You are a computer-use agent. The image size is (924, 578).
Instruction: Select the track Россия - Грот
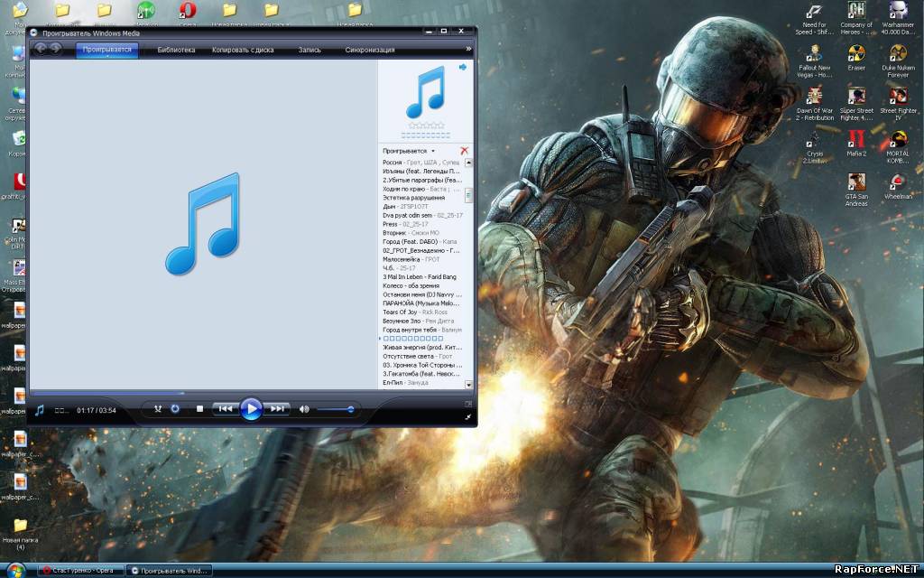coord(420,163)
